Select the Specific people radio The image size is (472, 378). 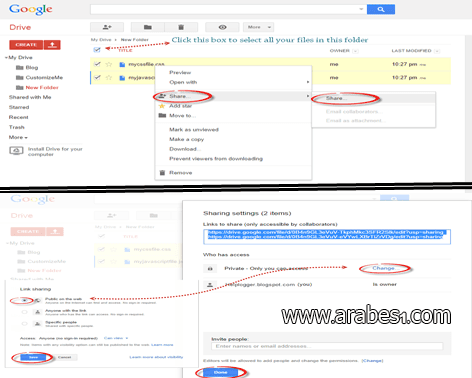click(24, 323)
